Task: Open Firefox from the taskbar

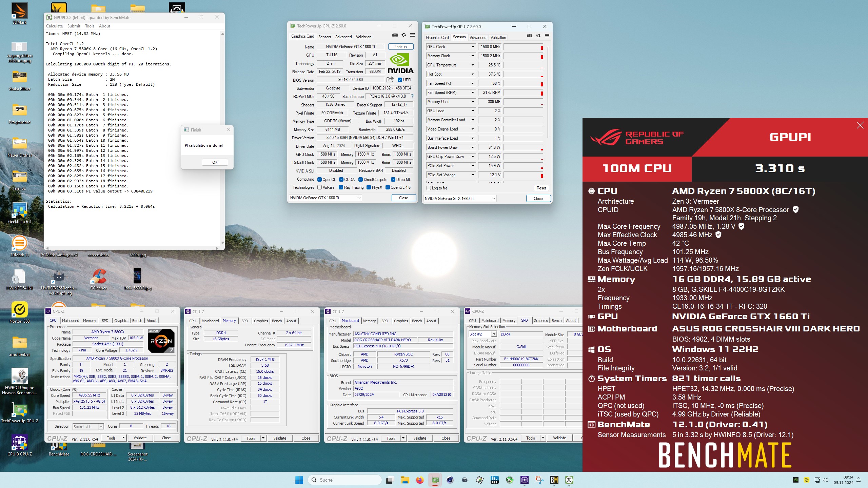Action: click(420, 480)
